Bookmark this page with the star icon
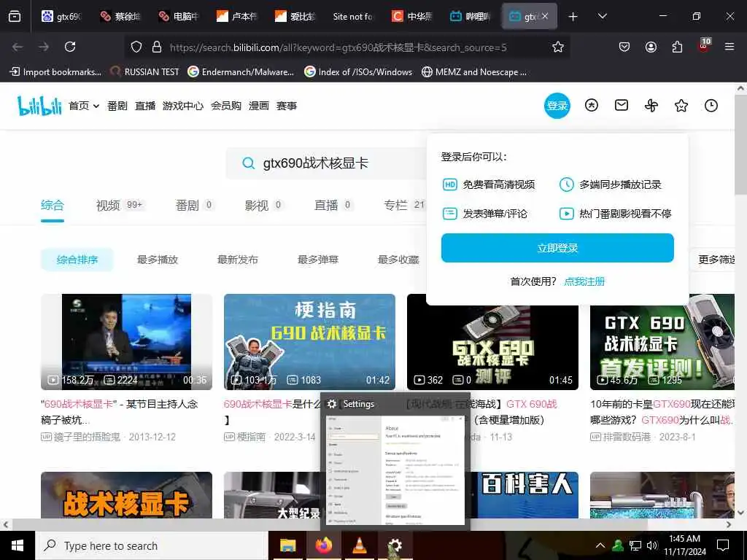This screenshot has width=747, height=560. (x=558, y=47)
